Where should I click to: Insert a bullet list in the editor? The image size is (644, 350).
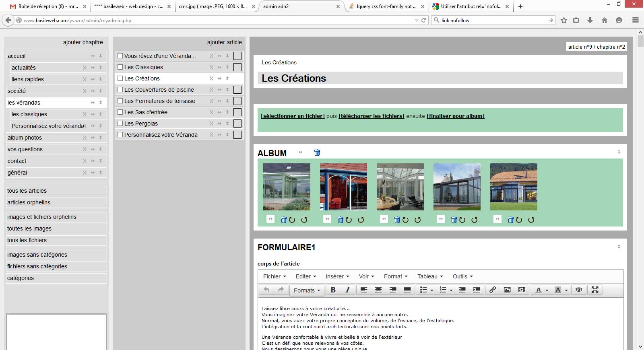tap(423, 290)
